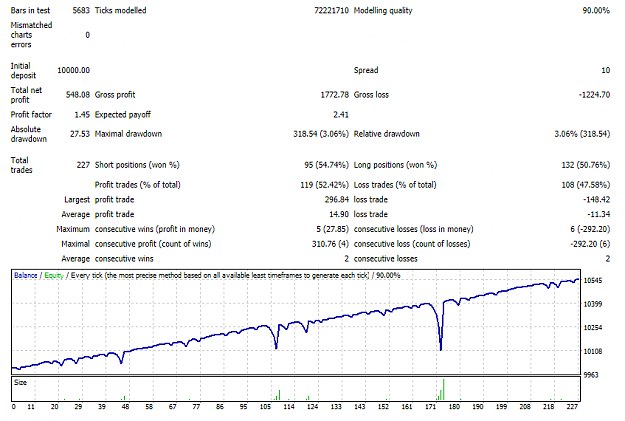Select the Size label in volume panel

20,382
